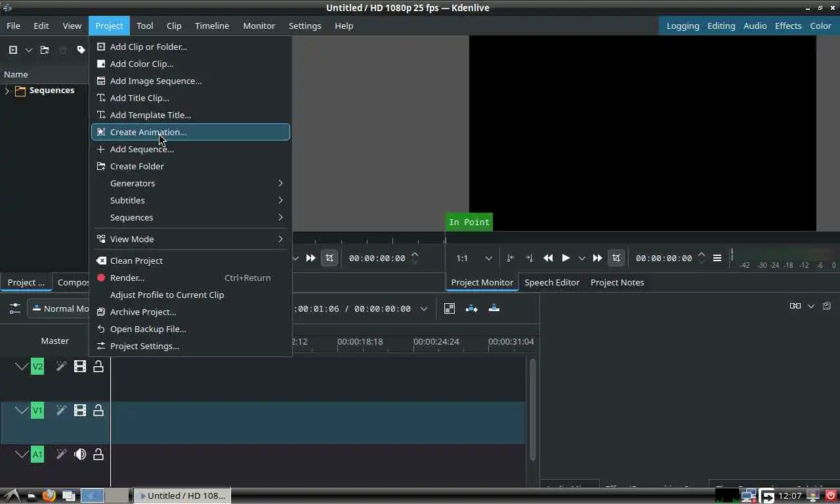Open Project Settings from the menu
This screenshot has width=840, height=504.
pyautogui.click(x=191, y=346)
